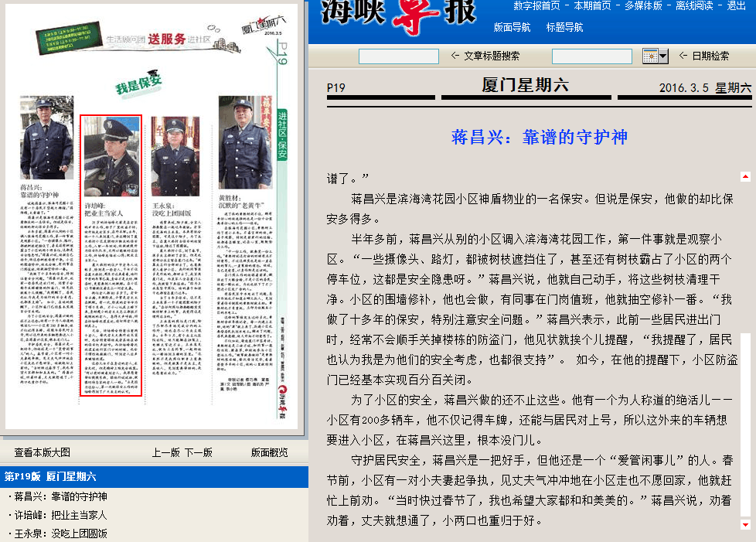
Task: Switch to 多媒体版 multimedia edition
Action: (643, 6)
